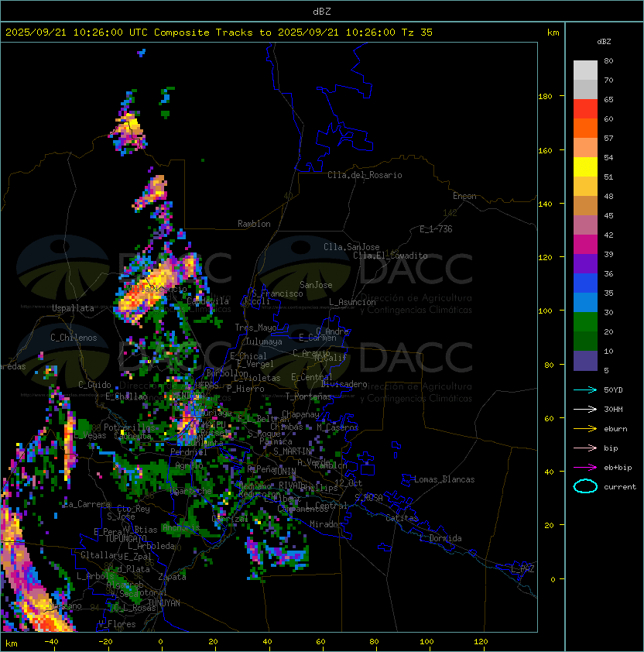Click the Clla.SanJose label
Viewport: 644px width, 652px height.
(x=351, y=247)
